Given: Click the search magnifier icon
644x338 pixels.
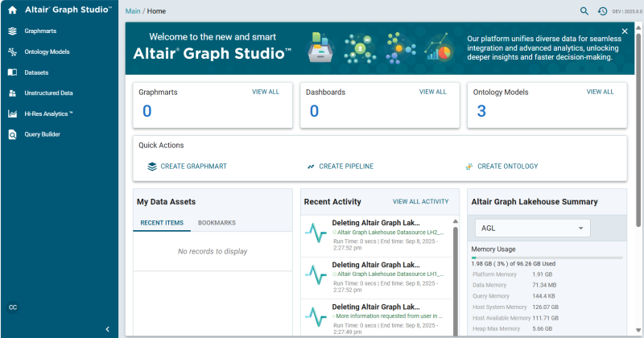Looking at the screenshot, I should point(584,11).
